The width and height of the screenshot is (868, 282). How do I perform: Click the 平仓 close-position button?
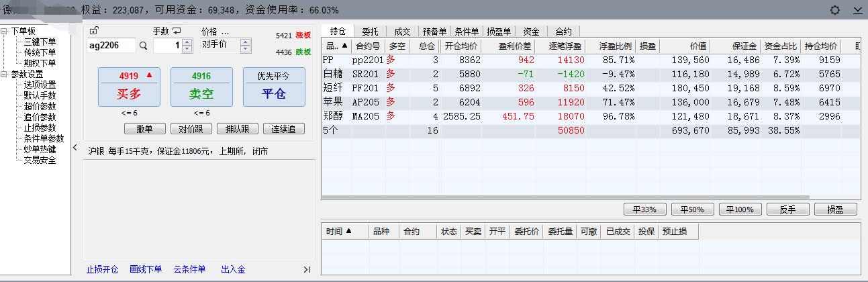click(274, 87)
